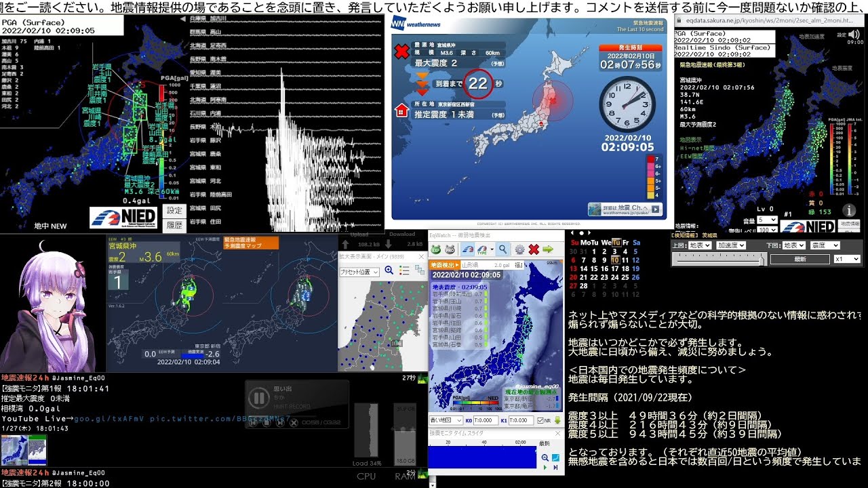This screenshot has width=868, height=488.
Task: Click the 履歴 button
Action: pyautogui.click(x=174, y=225)
